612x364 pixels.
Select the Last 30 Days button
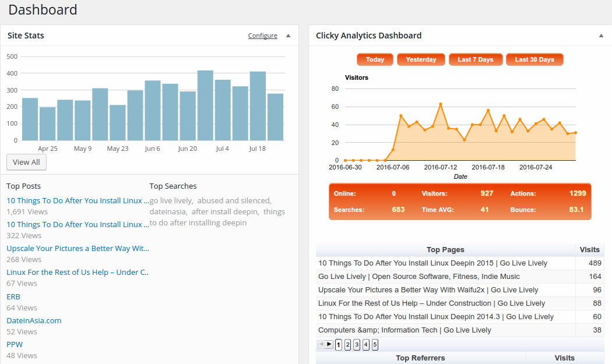click(534, 59)
